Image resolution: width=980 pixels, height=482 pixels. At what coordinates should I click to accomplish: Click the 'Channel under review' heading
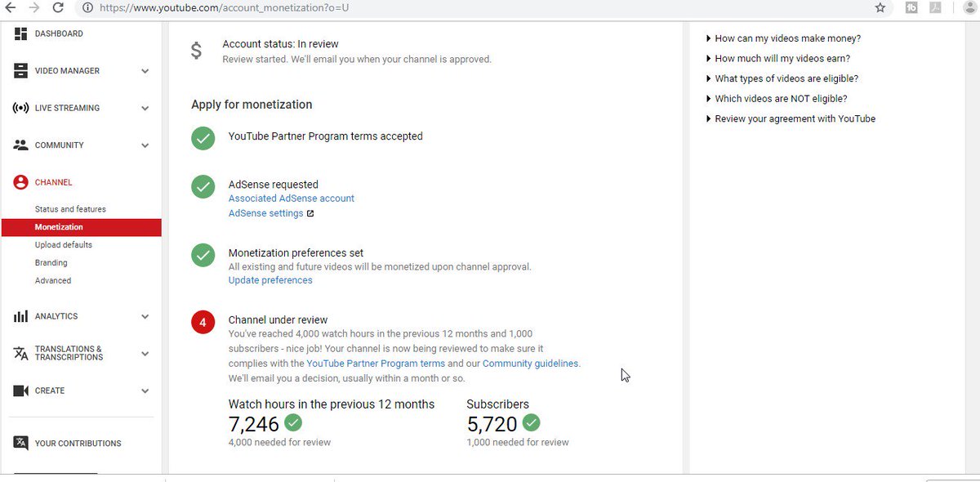pos(278,320)
